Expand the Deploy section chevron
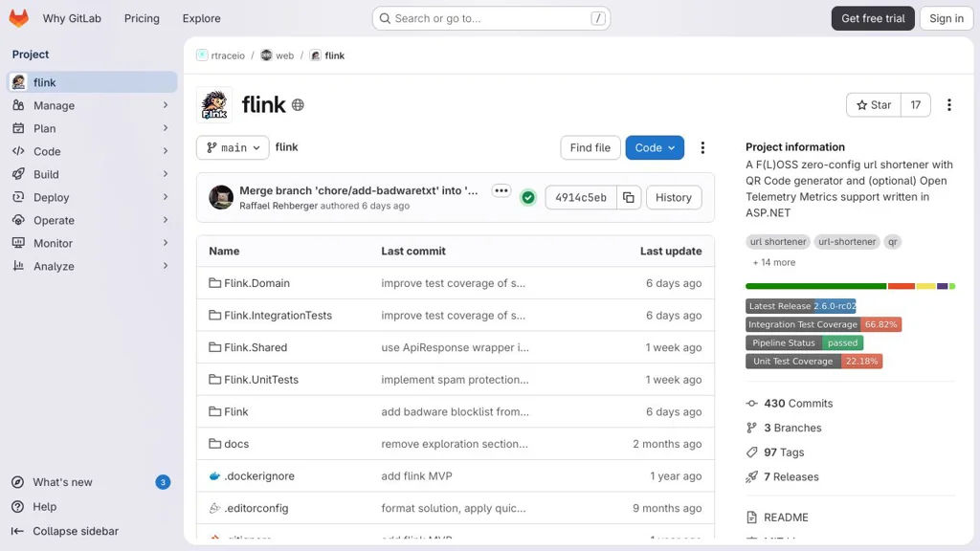Viewport: 980px width, 551px height. pyautogui.click(x=166, y=197)
